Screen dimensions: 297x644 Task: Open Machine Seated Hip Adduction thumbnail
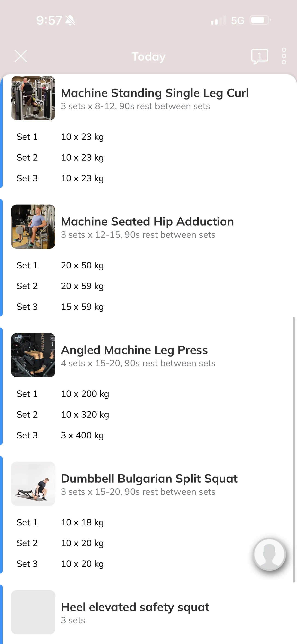point(33,226)
